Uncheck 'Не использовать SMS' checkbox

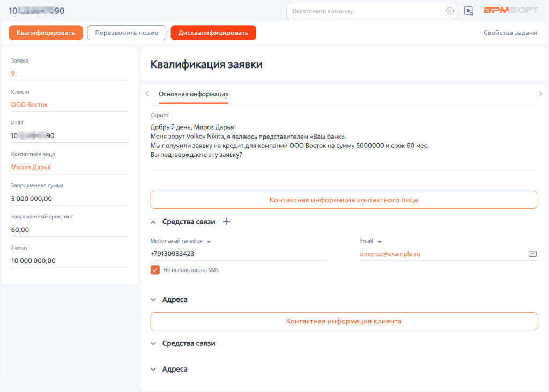[155, 269]
